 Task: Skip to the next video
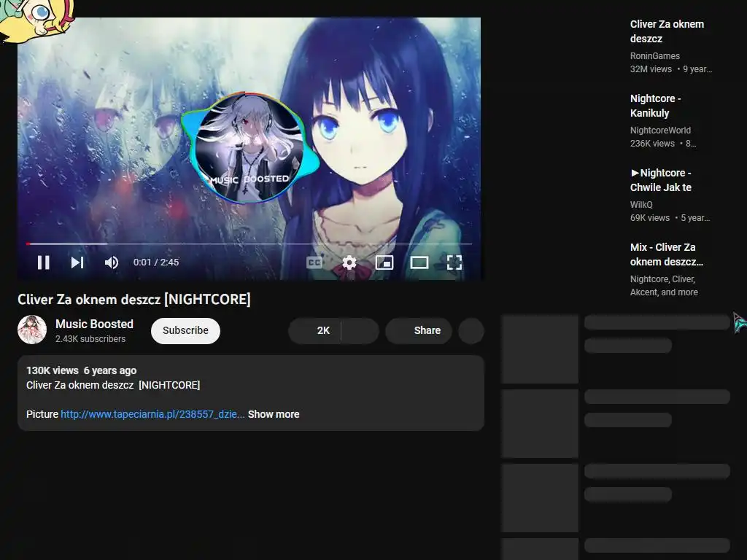(77, 262)
